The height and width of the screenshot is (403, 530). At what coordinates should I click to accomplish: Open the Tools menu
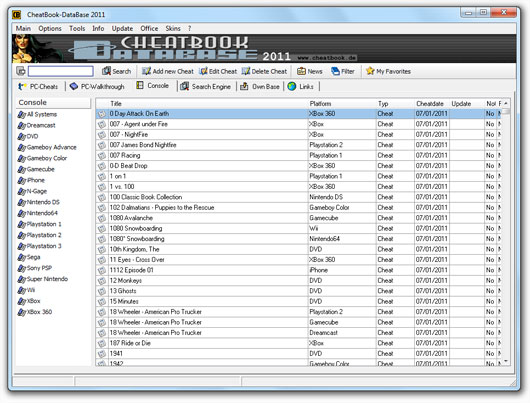pyautogui.click(x=77, y=28)
